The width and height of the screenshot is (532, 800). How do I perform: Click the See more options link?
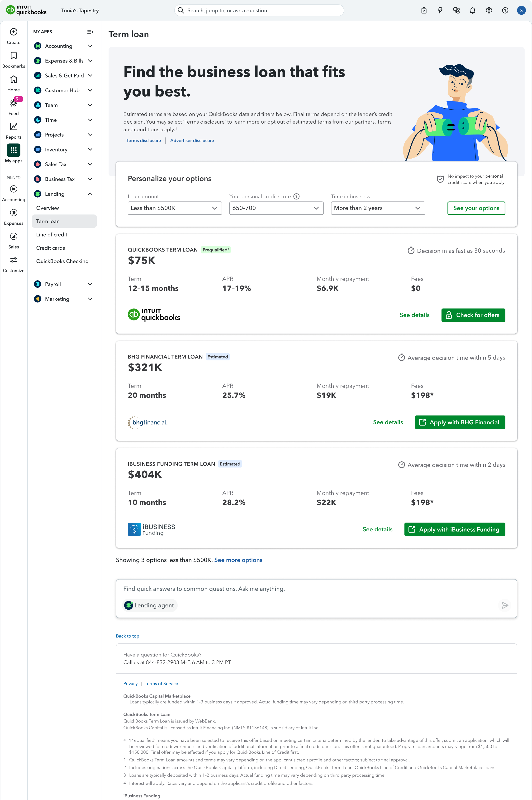pos(238,560)
